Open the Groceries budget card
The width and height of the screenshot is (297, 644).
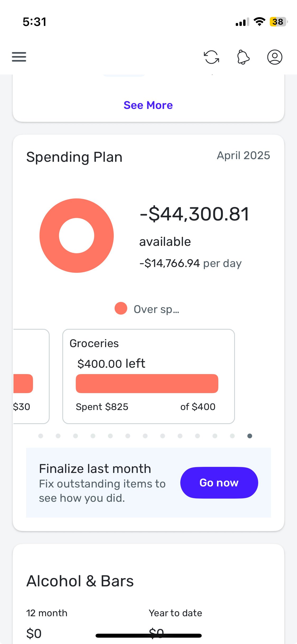(149, 376)
